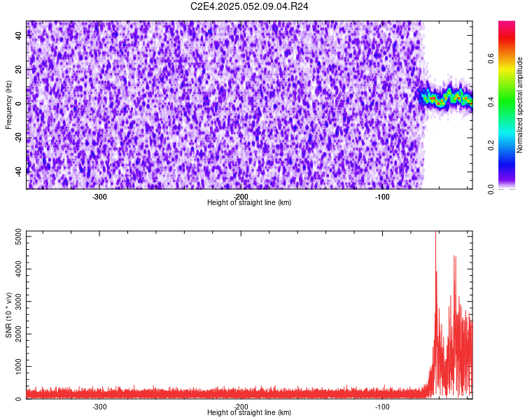
Task: Click the lower plot's Height of straight line label
Action: (x=249, y=412)
